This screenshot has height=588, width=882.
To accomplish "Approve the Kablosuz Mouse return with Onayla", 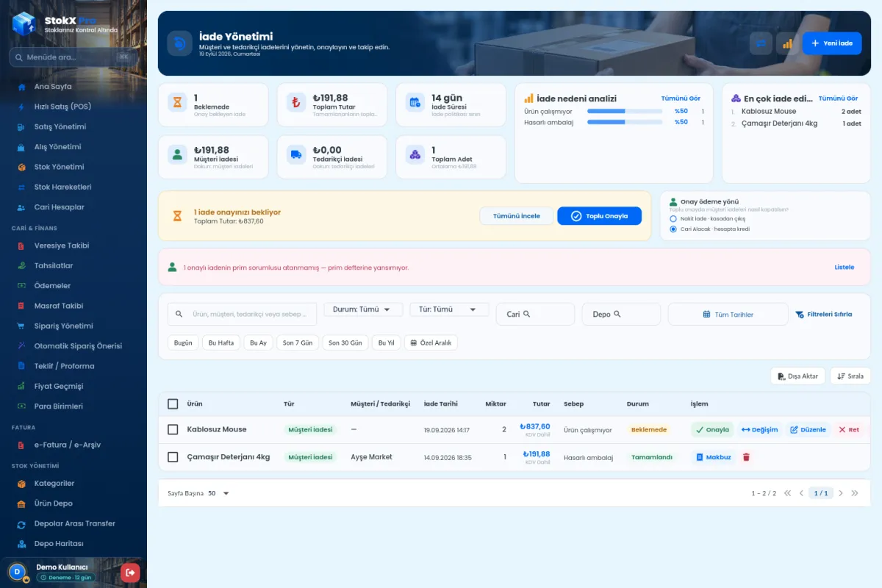I will [712, 429].
